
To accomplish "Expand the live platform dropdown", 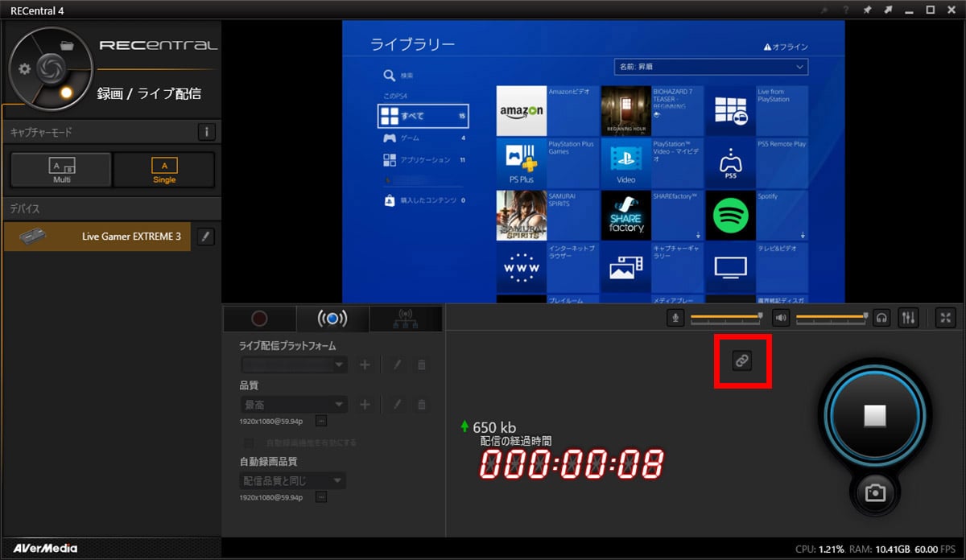I will pos(294,364).
